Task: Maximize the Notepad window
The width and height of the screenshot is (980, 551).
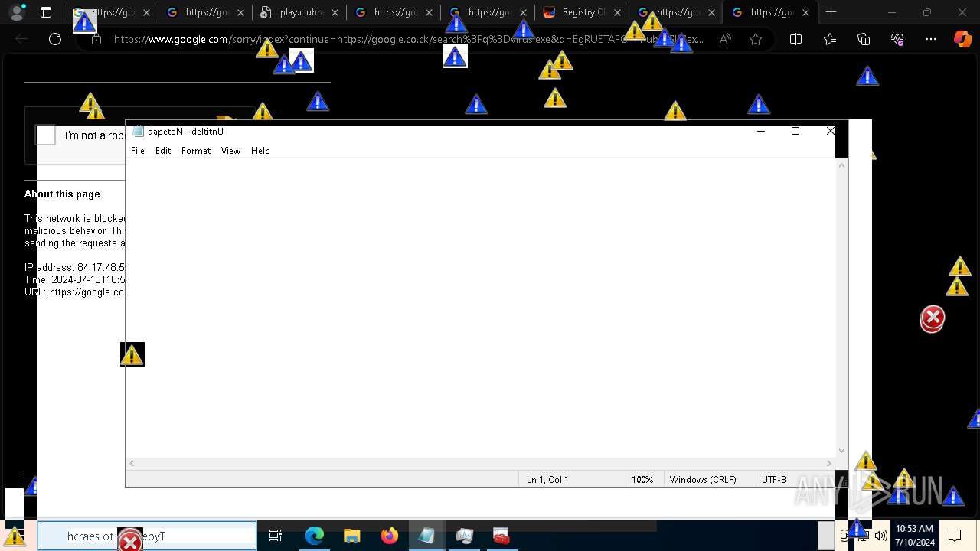Action: click(x=795, y=131)
